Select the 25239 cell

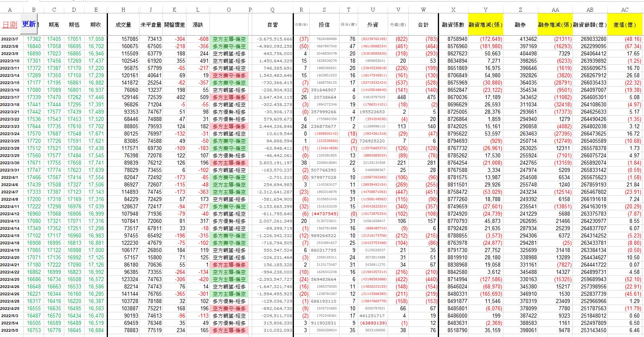point(555,229)
